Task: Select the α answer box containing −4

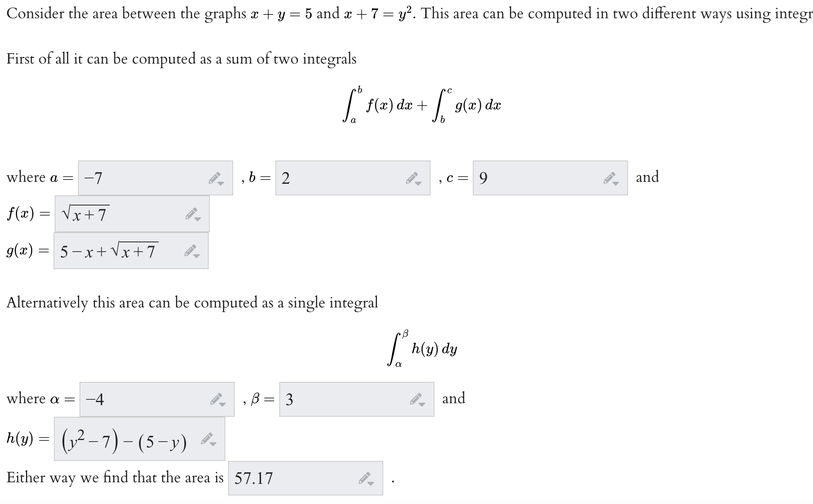Action: (136, 399)
